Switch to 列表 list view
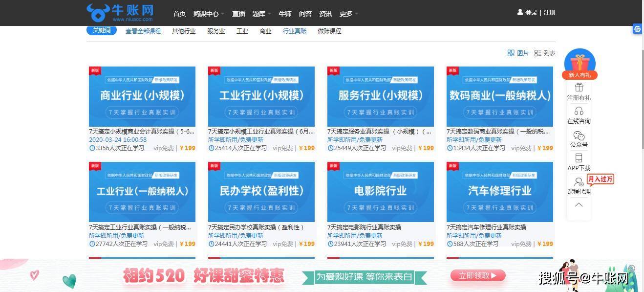This screenshot has height=292, width=644. 545,53
